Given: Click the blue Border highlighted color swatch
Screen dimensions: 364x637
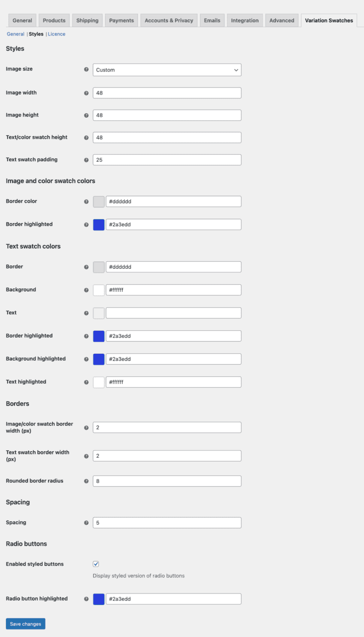Looking at the screenshot, I should point(98,224).
